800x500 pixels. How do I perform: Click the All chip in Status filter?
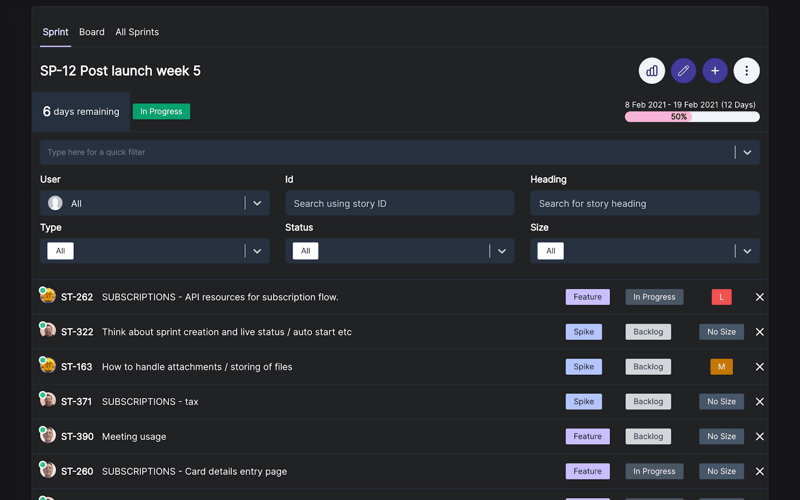pos(305,251)
